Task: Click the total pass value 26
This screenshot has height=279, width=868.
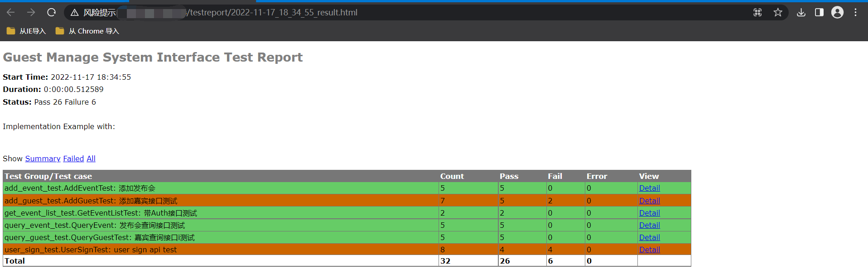Action: (505, 261)
